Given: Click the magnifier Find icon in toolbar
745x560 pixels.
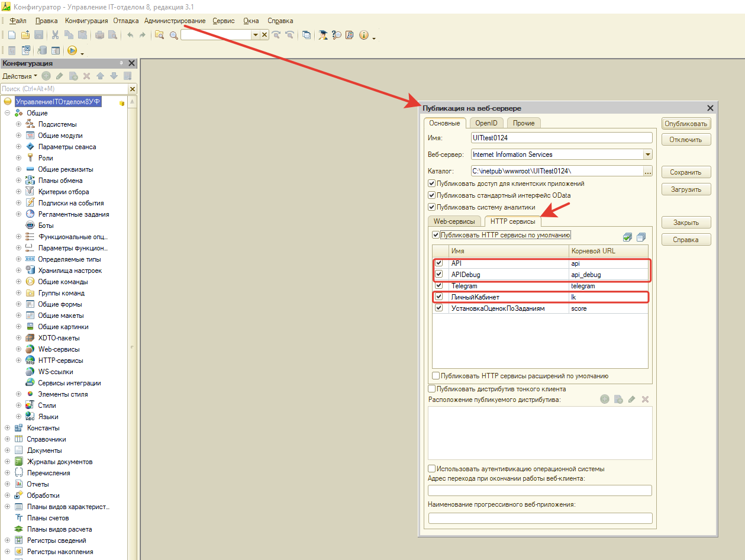Looking at the screenshot, I should pyautogui.click(x=173, y=35).
